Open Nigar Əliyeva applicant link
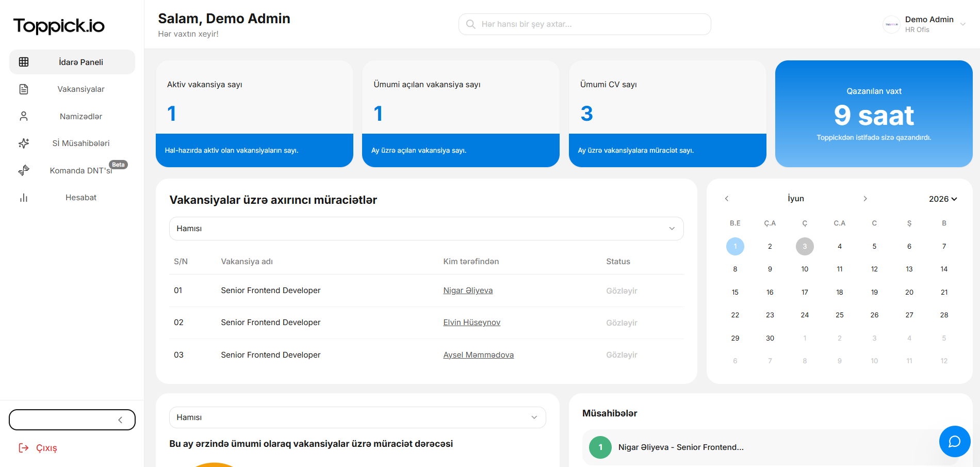This screenshot has width=980, height=467. pos(468,291)
